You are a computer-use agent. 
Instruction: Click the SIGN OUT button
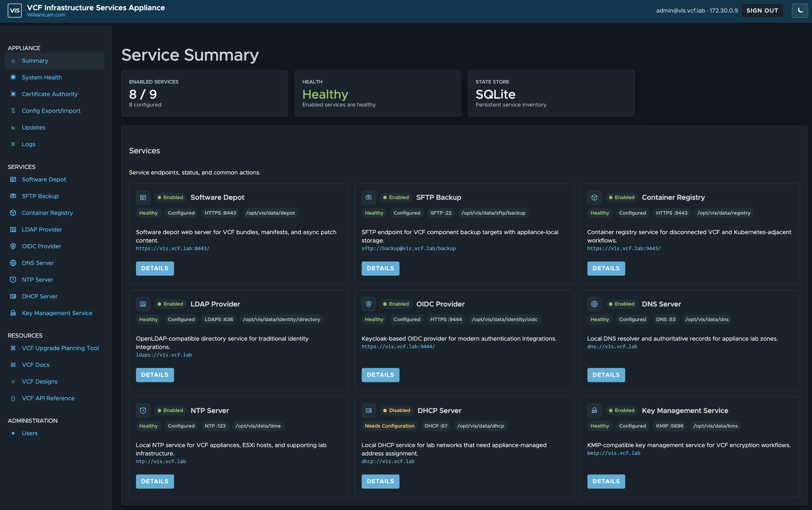762,10
